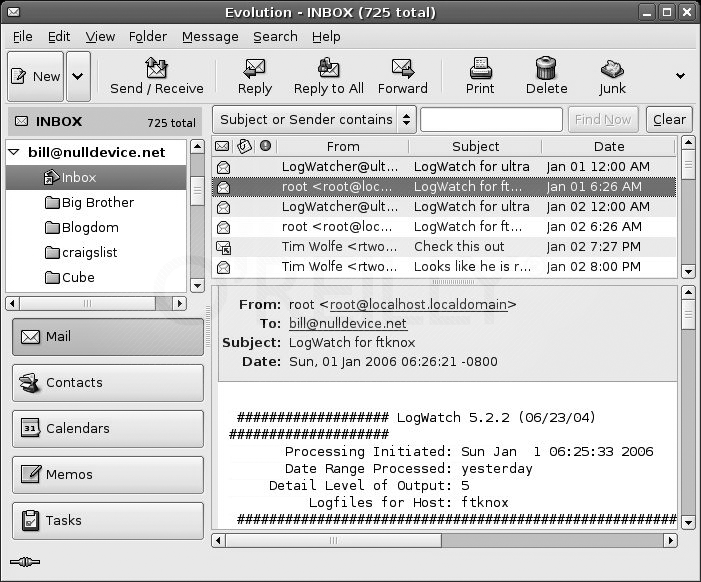Screen dimensions: 701x582
Task: Click folder tree horizontal scroll right arrow
Action: (180, 304)
